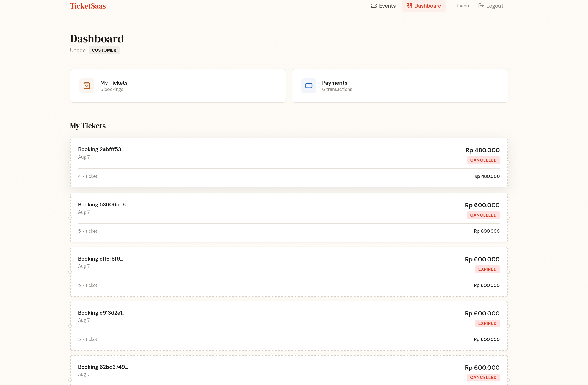
Task: Click the "6 bookings" text
Action: click(x=112, y=89)
